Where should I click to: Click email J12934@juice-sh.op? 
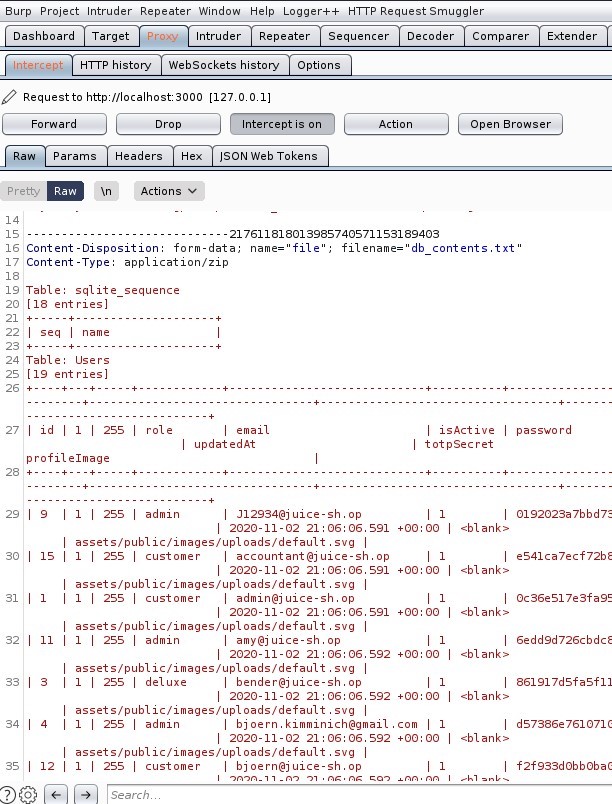[299, 514]
